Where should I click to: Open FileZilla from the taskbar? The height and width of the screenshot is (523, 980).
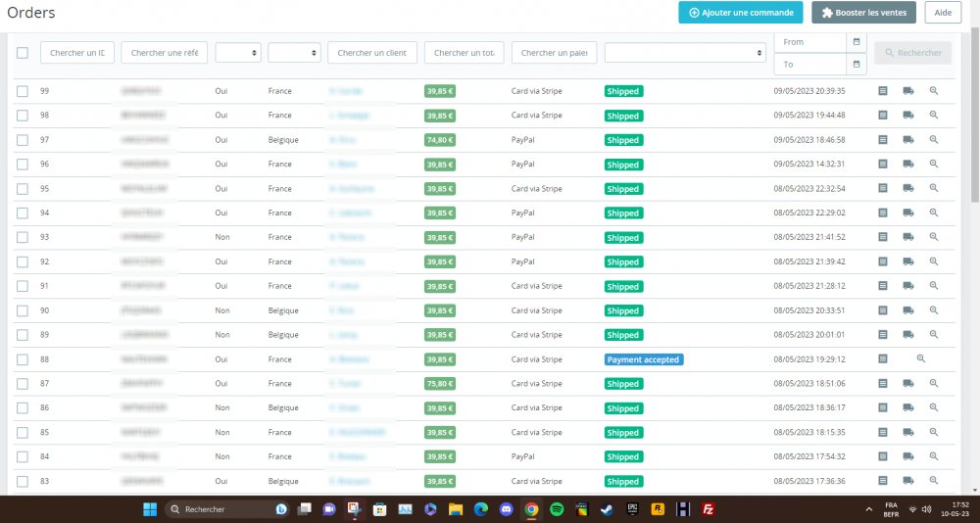pos(709,509)
